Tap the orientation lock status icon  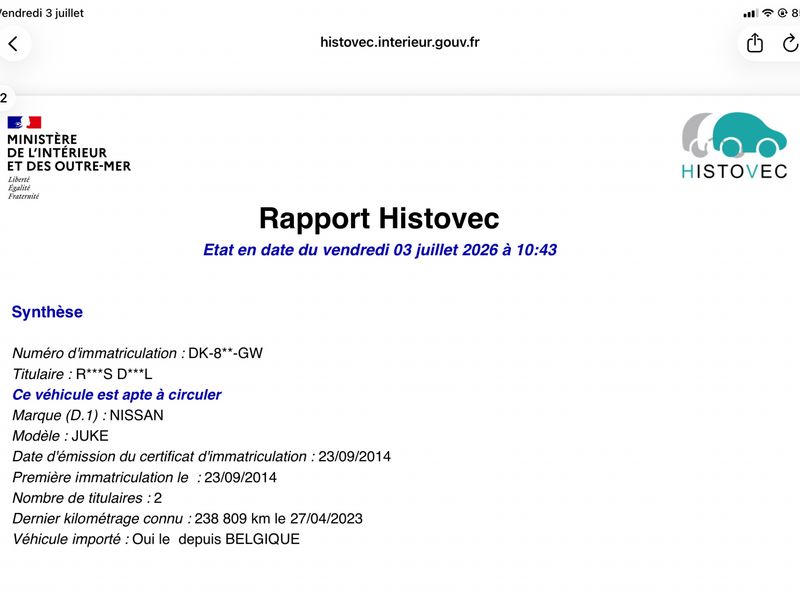(782, 13)
